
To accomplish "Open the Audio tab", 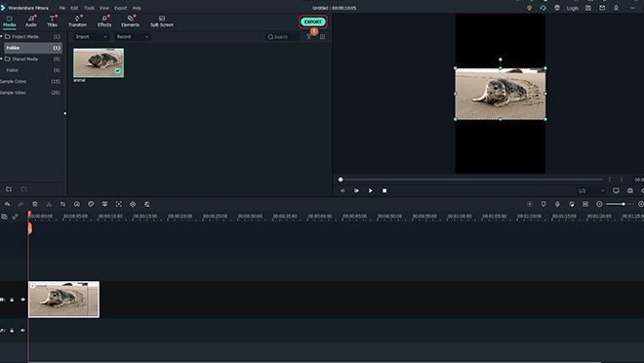I will (31, 21).
